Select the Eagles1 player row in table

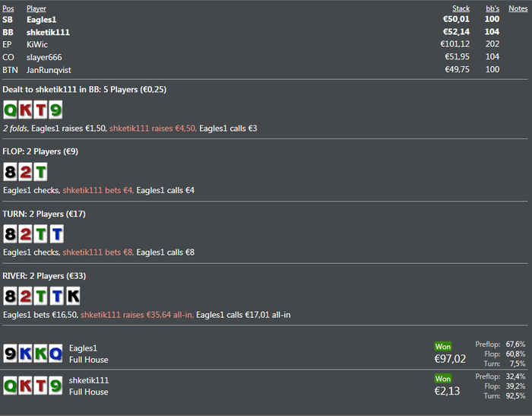264,19
